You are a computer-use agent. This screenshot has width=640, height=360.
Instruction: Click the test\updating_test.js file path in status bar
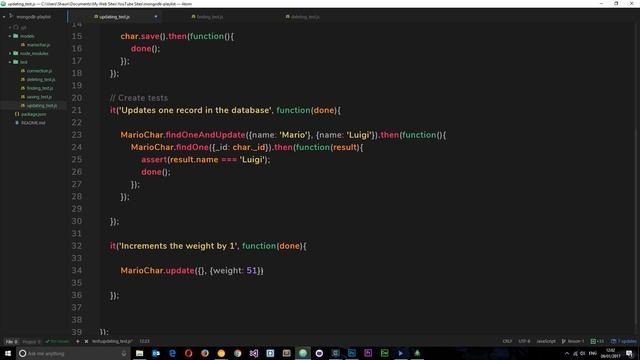112,342
